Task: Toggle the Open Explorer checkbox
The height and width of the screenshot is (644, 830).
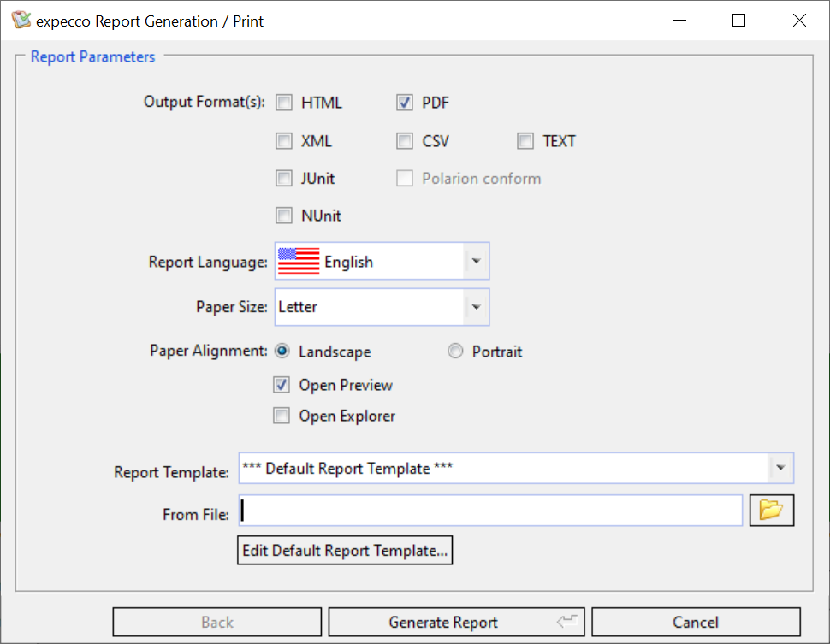Action: tap(282, 417)
